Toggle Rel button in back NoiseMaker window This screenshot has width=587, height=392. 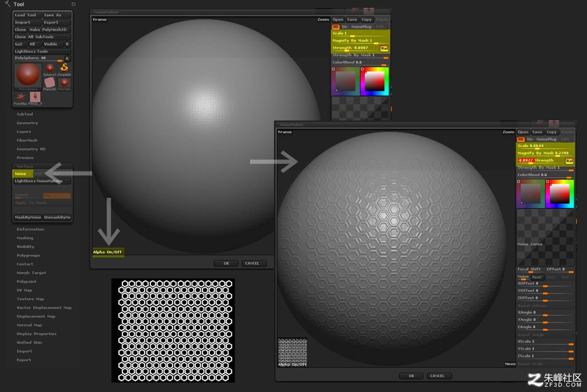384,48
